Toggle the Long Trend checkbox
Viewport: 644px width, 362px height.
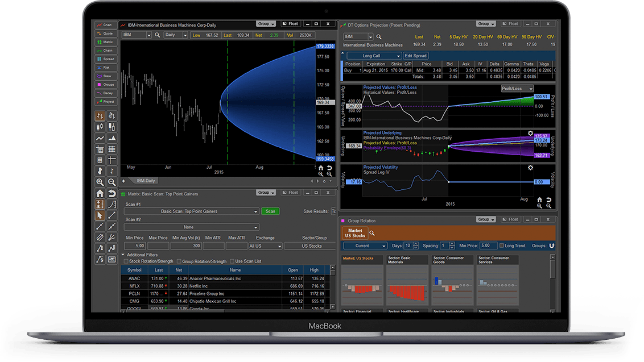tap(501, 246)
